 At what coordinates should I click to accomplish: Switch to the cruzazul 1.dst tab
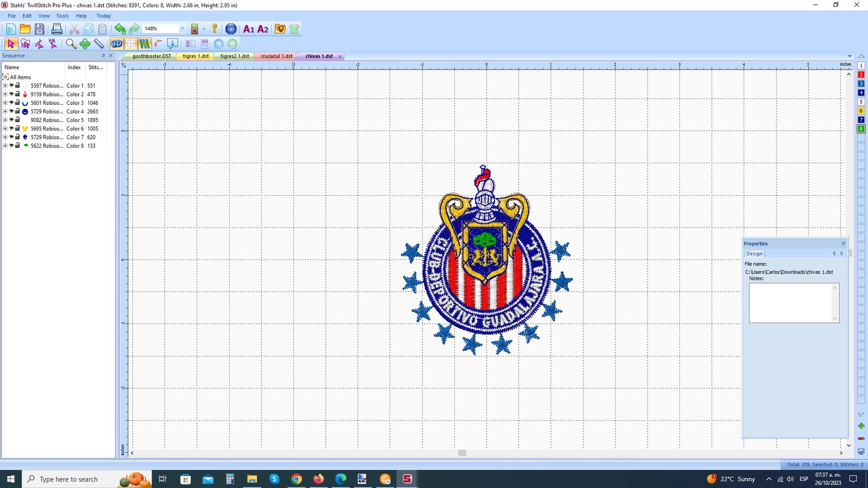(276, 56)
